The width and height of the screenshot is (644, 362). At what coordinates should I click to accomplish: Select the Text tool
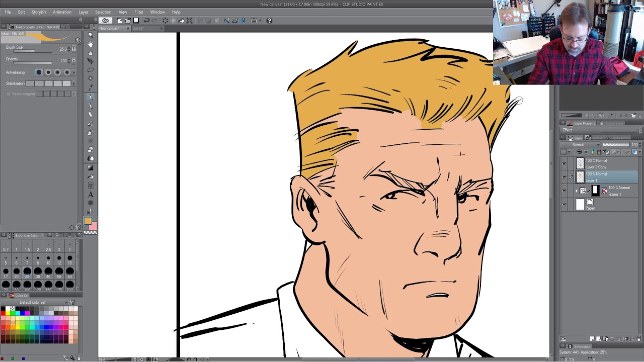pyautogui.click(x=91, y=195)
